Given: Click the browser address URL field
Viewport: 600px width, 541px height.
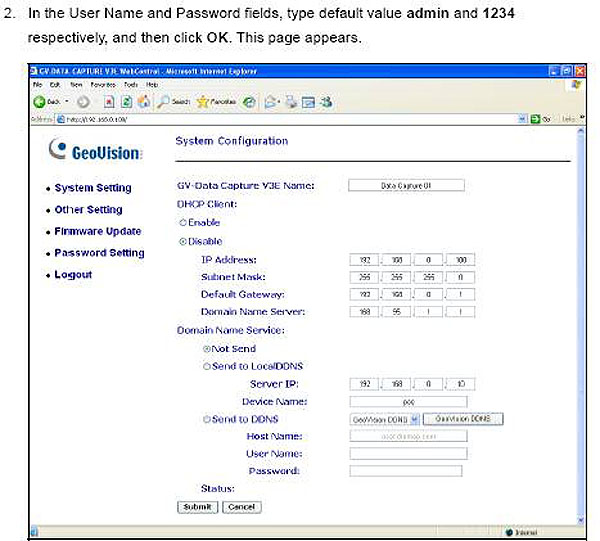Looking at the screenshot, I should [x=291, y=119].
